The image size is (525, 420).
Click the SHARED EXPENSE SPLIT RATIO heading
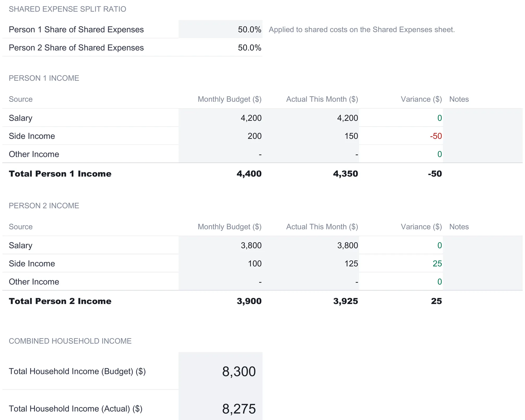coord(67,9)
